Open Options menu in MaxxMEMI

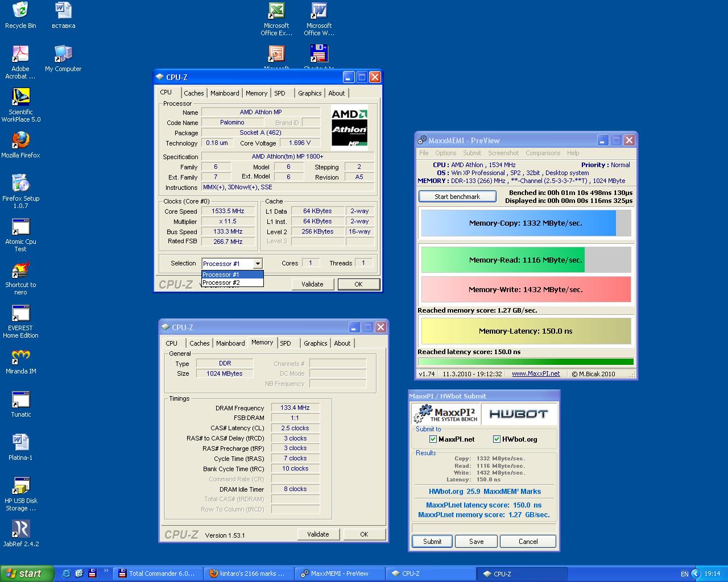pyautogui.click(x=446, y=153)
